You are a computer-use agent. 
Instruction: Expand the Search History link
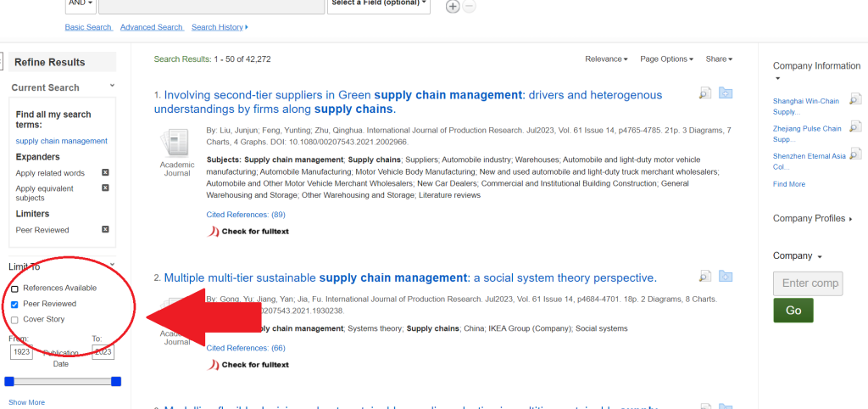[220, 27]
